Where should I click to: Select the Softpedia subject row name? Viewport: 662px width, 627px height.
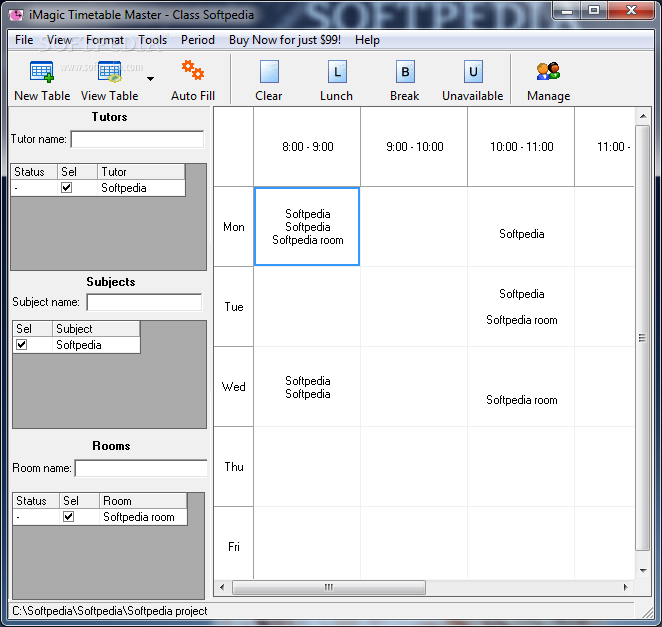79,345
